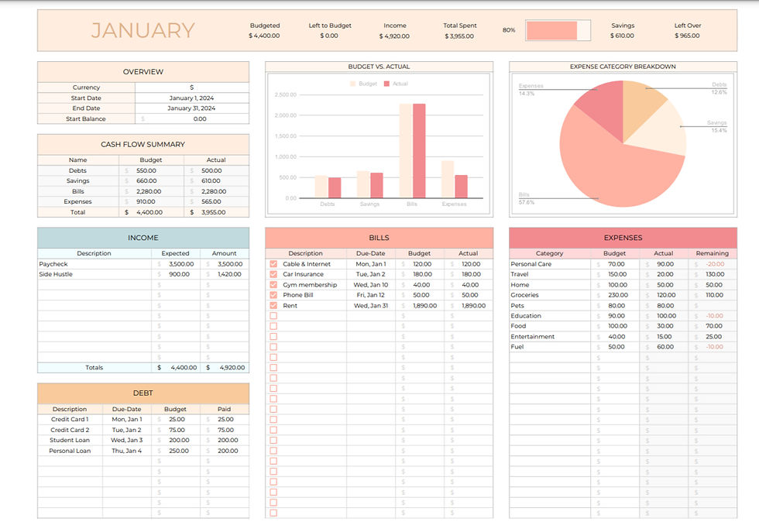
Task: Select the Credit Card 1 due-date cell
Action: click(x=126, y=419)
